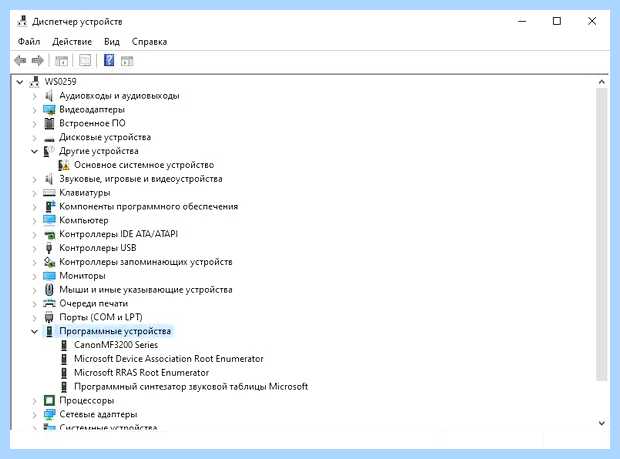
Task: Click the scrollbar up arrow
Action: click(601, 82)
